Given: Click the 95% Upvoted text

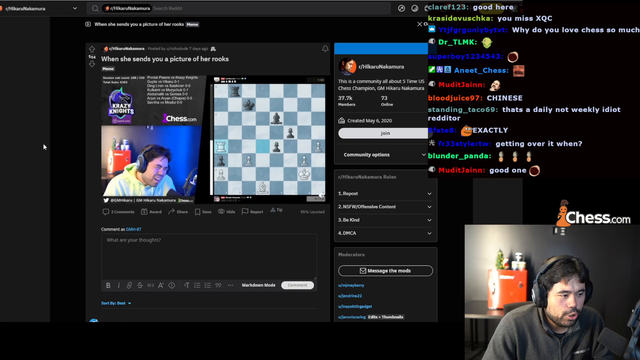Looking at the screenshot, I should tap(312, 212).
